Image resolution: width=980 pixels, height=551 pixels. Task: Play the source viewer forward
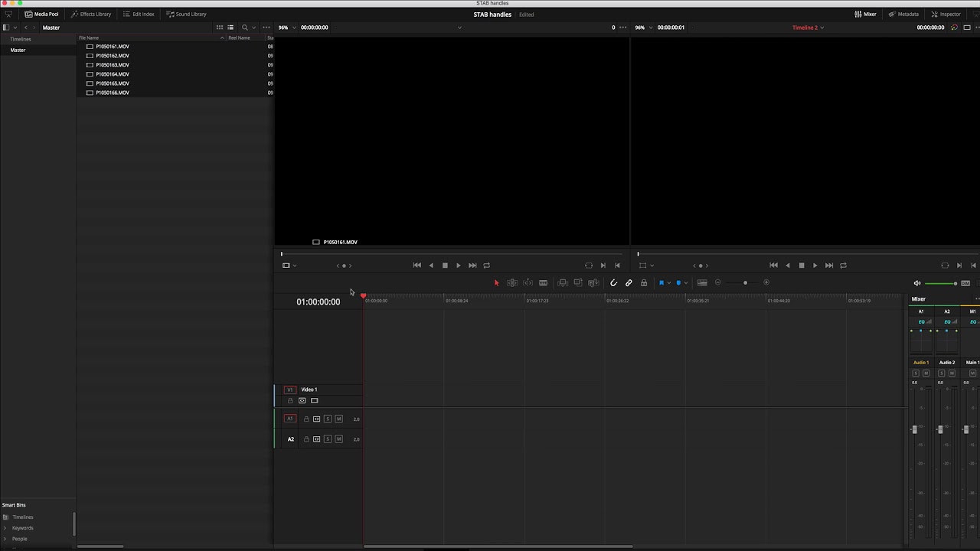pos(459,266)
